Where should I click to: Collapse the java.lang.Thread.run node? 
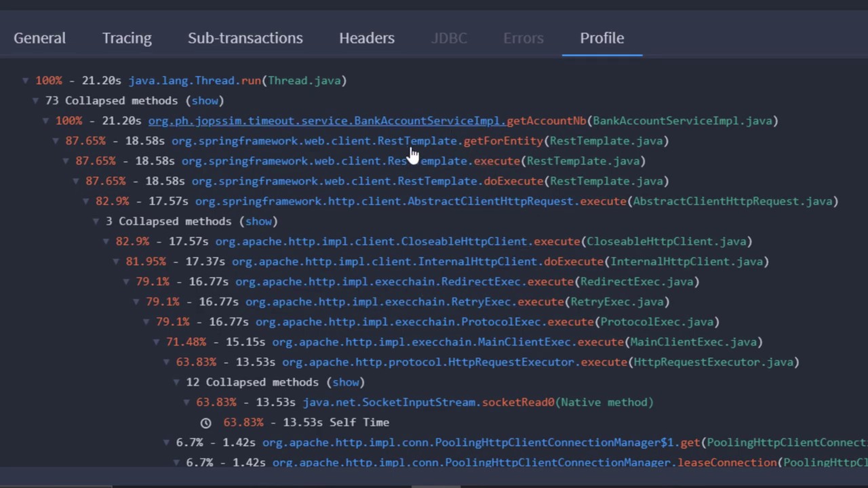[25, 81]
